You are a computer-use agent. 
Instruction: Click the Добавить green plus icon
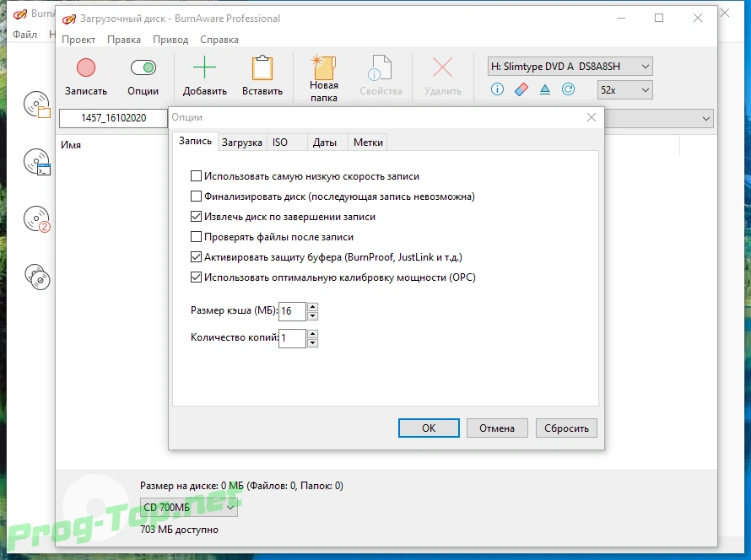(x=204, y=67)
